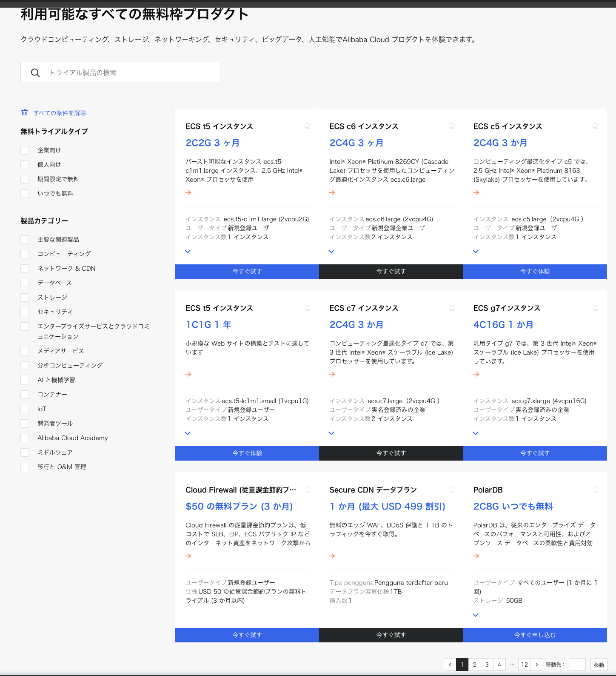The width and height of the screenshot is (616, 676).
Task: Click the trash icon beside すべての条件を解除
Action: [x=25, y=112]
